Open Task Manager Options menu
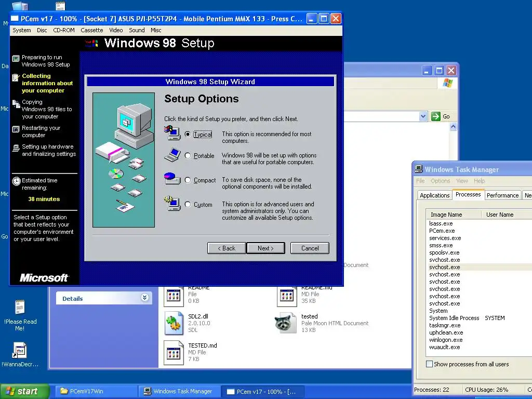Screen dimensions: 532x399 coord(441,181)
